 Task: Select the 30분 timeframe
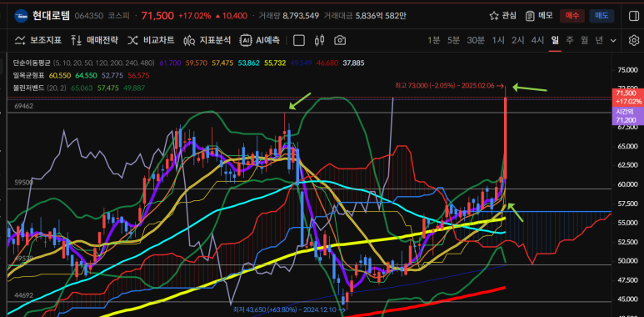(x=476, y=40)
